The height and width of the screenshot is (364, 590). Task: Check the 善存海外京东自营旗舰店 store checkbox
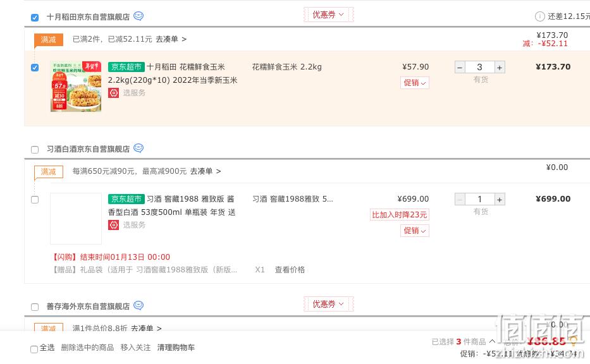tap(35, 307)
